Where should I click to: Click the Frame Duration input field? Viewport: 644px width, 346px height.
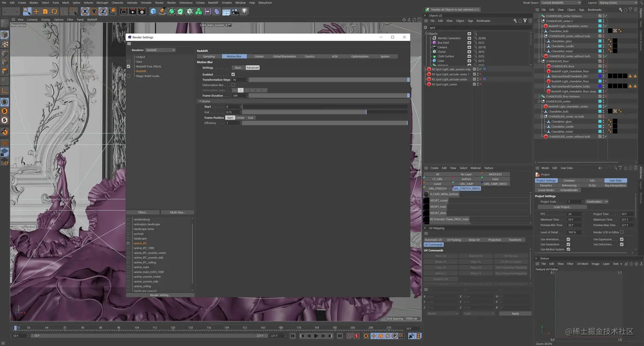coord(239,96)
